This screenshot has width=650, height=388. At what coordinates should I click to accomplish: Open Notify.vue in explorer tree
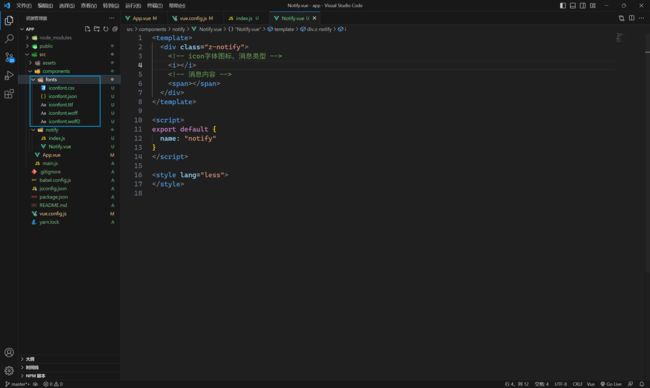[59, 147]
